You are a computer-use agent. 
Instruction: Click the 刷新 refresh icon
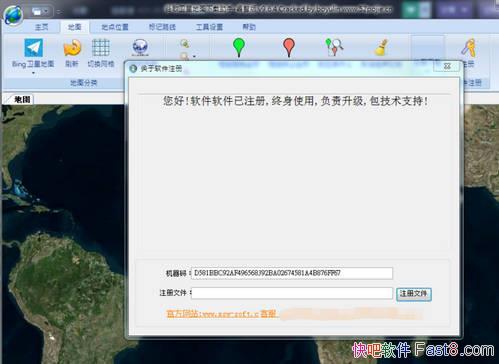click(72, 48)
